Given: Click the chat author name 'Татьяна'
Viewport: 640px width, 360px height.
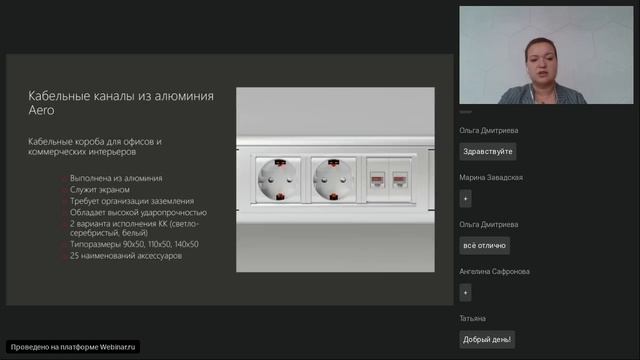Looking at the screenshot, I should pyautogui.click(x=472, y=318).
